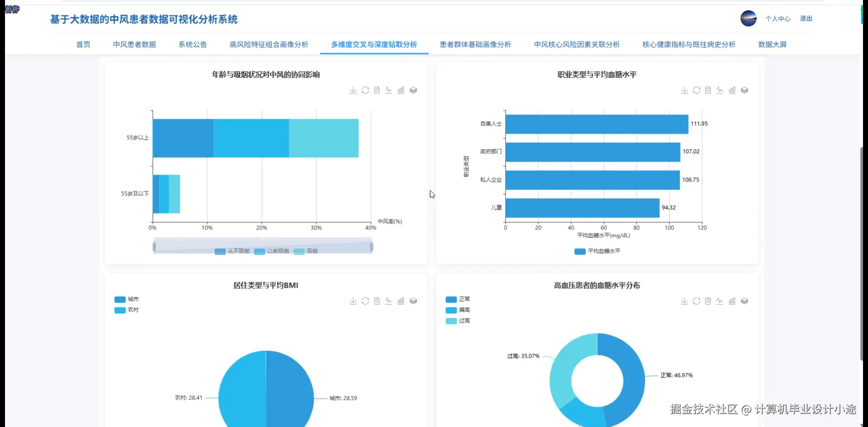Screen dimensions: 868x427
Task: Open 个人中心 personal center
Action: coord(778,19)
